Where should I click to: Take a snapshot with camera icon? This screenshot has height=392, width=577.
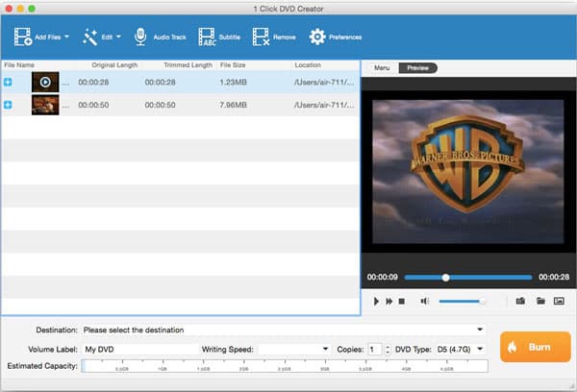point(520,301)
